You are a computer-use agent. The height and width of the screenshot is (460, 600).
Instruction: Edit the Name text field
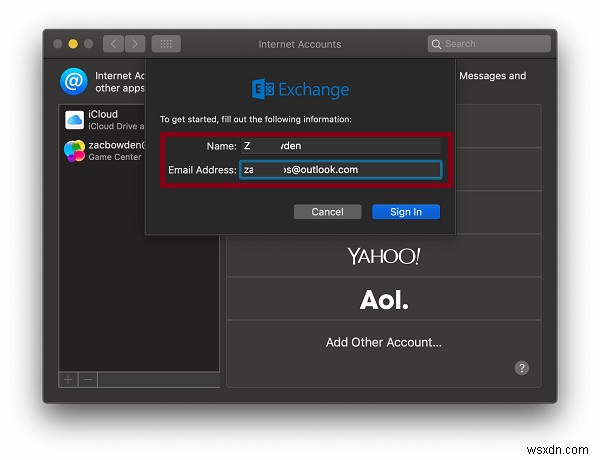pyautogui.click(x=341, y=146)
